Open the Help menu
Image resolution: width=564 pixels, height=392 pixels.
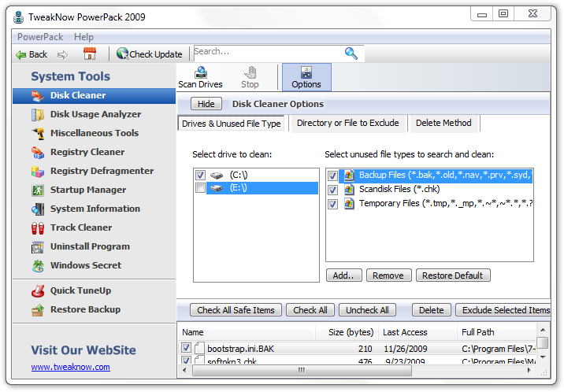coord(83,37)
